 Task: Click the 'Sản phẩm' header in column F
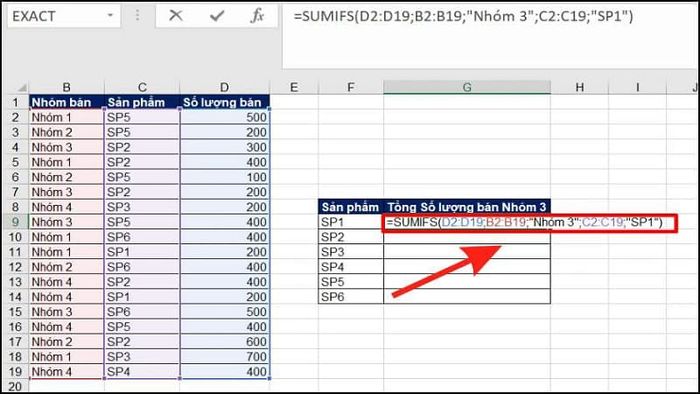click(351, 207)
